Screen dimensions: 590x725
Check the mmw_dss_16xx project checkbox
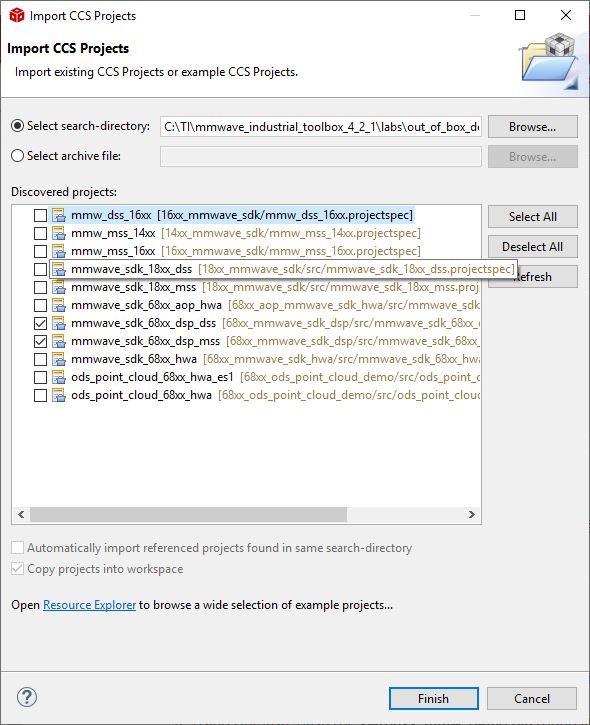[x=40, y=215]
